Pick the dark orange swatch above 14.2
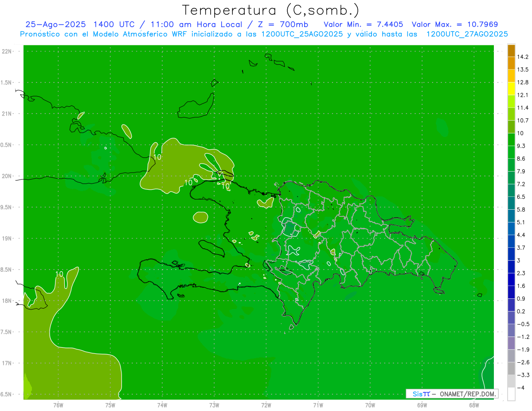The width and height of the screenshot is (532, 411). (511, 51)
